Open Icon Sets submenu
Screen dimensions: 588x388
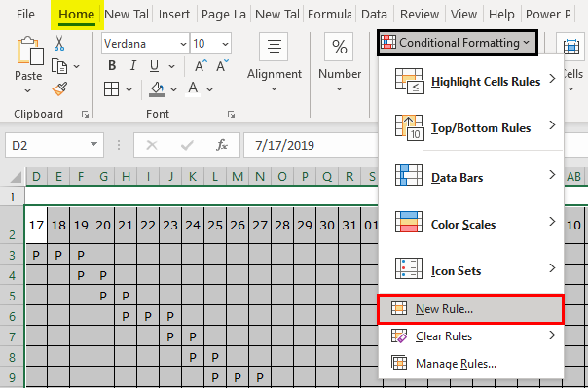[x=471, y=270]
